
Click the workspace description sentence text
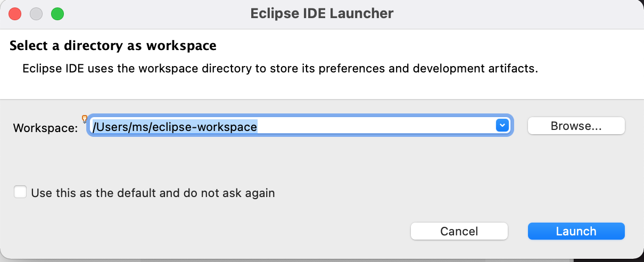click(280, 69)
